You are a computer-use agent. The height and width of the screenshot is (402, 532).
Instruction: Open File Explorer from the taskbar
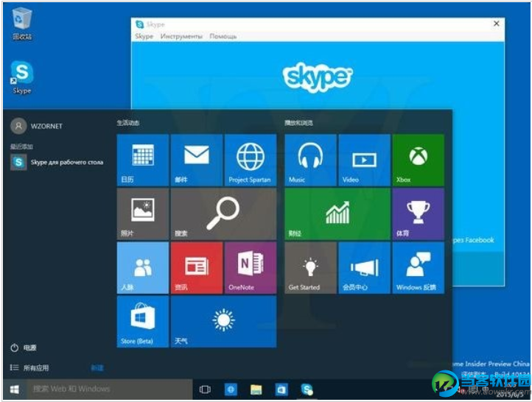coord(256,389)
